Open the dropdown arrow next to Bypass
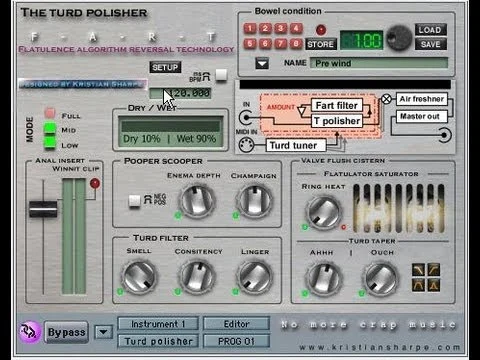Image resolution: width=480 pixels, height=360 pixels. [x=104, y=332]
